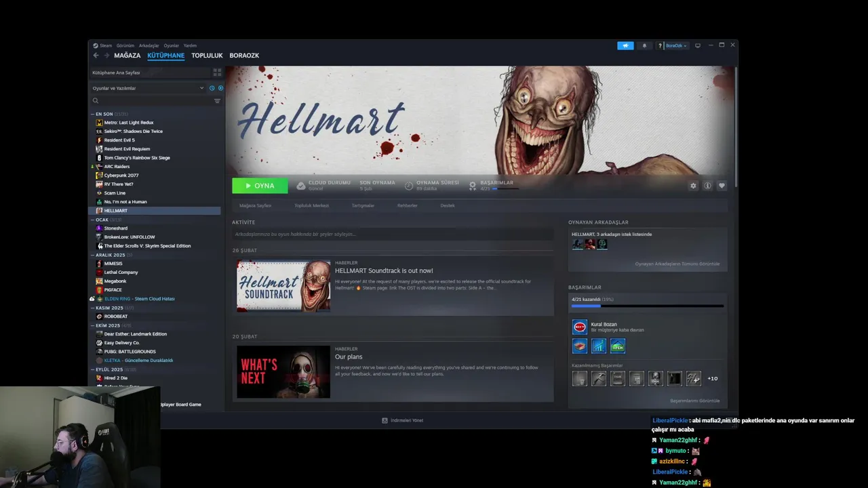This screenshot has width=868, height=488.
Task: Open HELLMART Soundtrack news thumbnail
Action: (x=283, y=286)
